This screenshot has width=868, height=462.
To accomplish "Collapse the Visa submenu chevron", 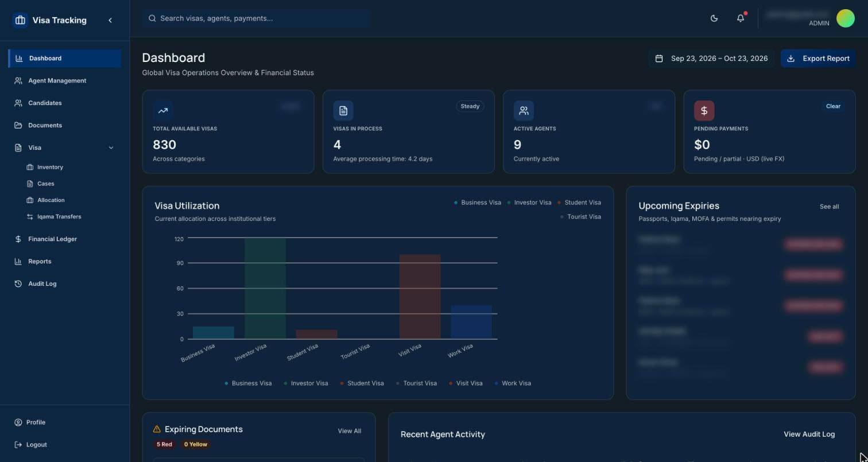I will (111, 147).
